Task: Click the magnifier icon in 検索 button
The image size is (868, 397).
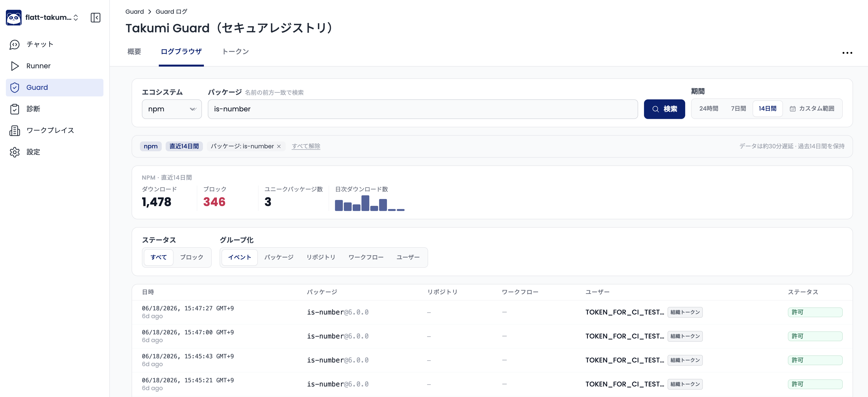Action: coord(655,109)
